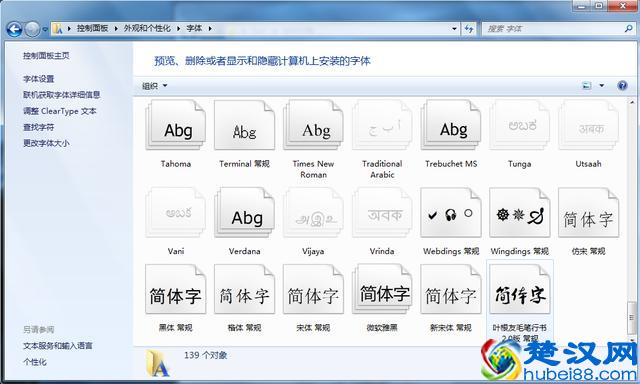Click in the 搜索 字体 search box
Screen dimensions: 640x384
click(553, 29)
